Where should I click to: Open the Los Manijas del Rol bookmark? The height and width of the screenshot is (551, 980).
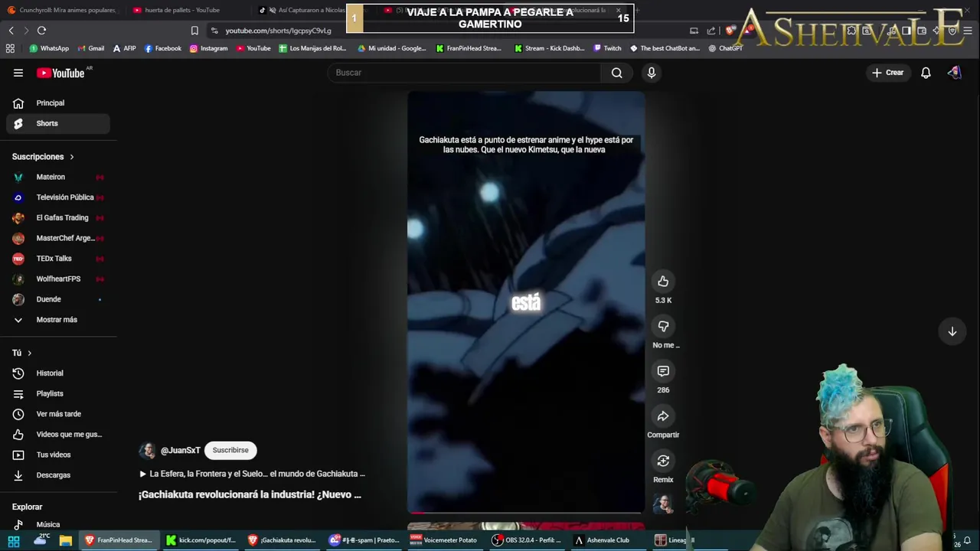312,48
